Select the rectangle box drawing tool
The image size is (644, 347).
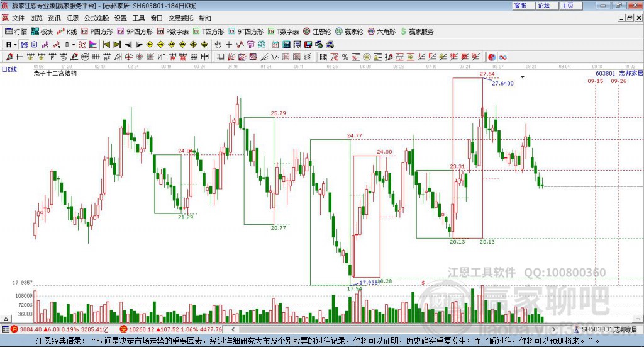tap(221, 57)
